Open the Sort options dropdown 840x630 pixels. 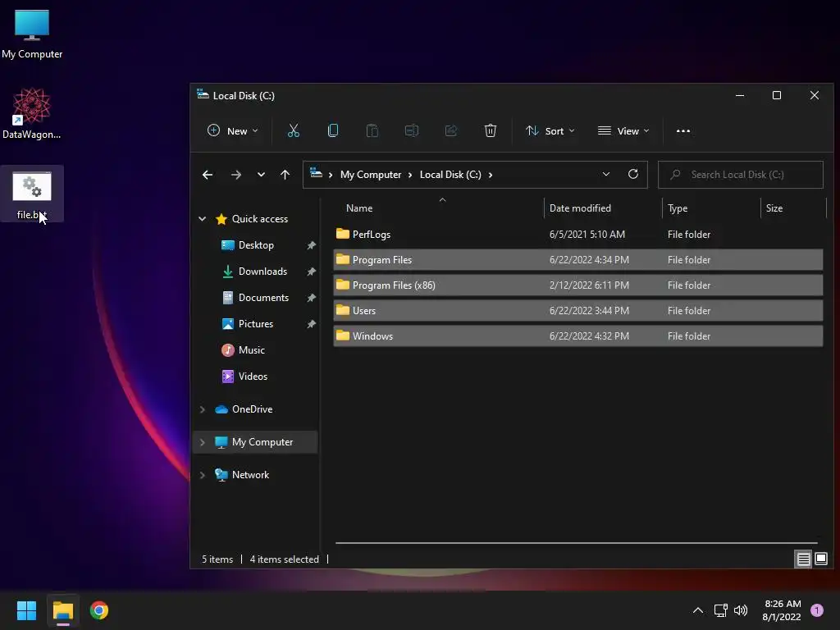(550, 130)
